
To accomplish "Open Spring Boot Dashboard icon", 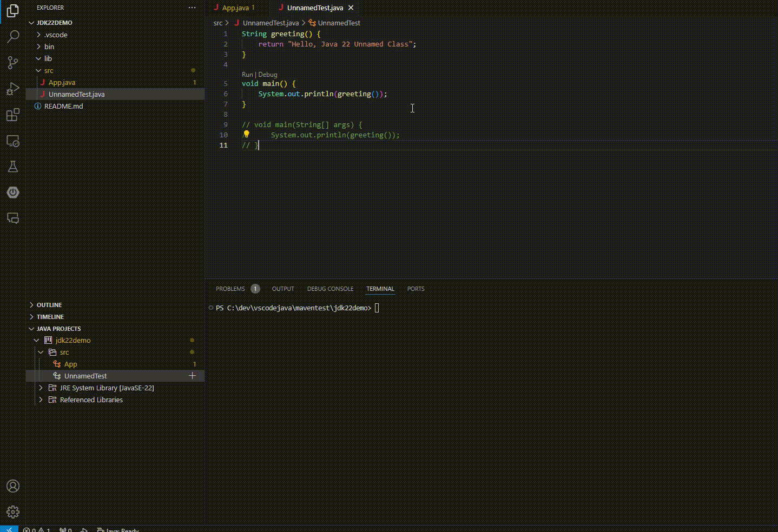I will pos(13,192).
